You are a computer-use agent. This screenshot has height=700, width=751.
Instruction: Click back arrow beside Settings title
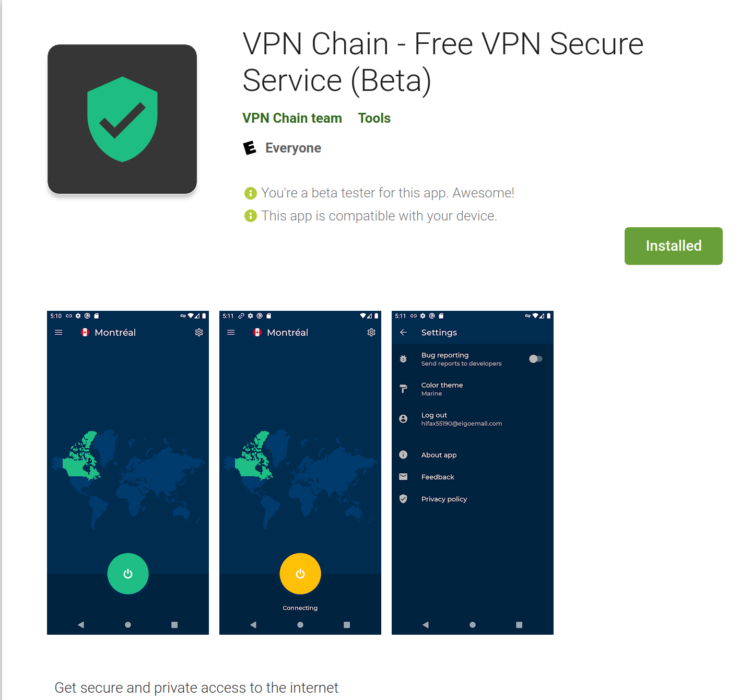pyautogui.click(x=403, y=332)
